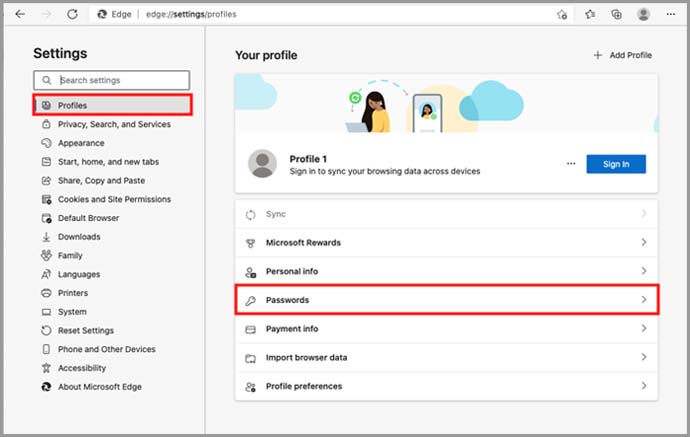Screen dimensions: 690x437
Task: Open Appearance settings
Action: point(81,143)
